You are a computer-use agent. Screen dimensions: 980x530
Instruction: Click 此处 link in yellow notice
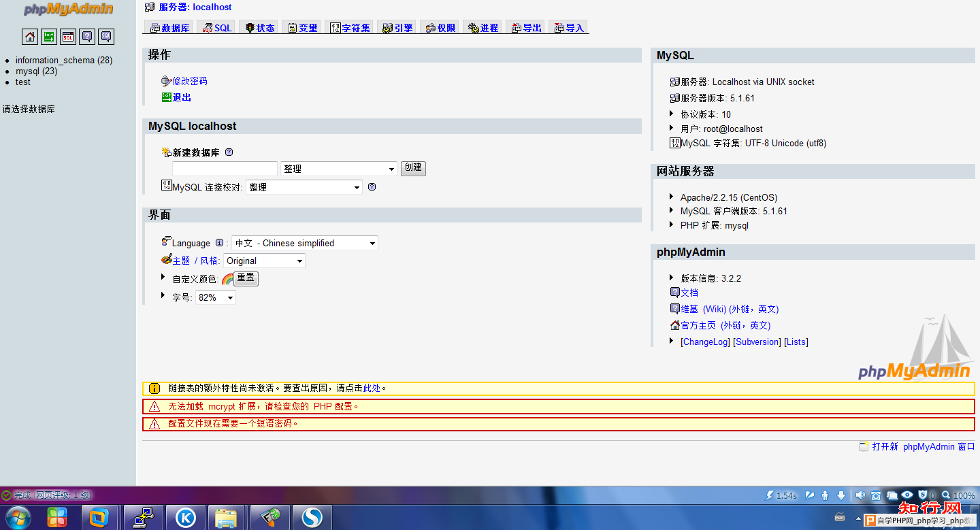pos(372,388)
